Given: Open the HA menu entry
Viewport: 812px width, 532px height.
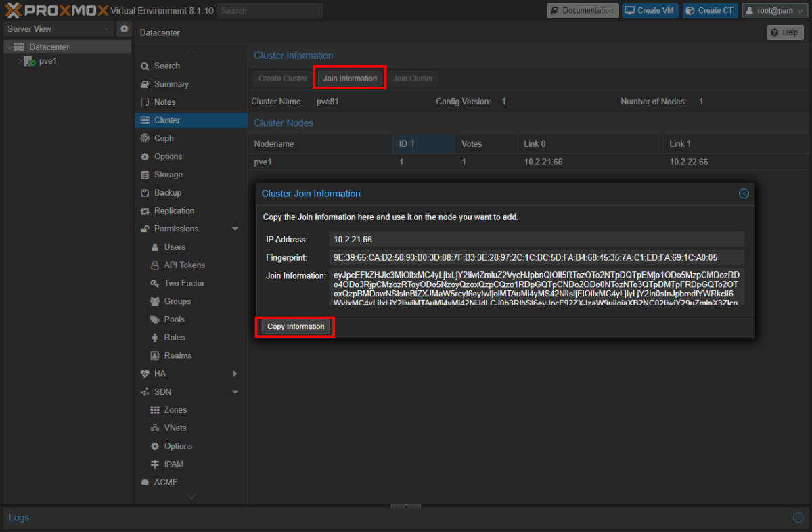Looking at the screenshot, I should (191, 374).
